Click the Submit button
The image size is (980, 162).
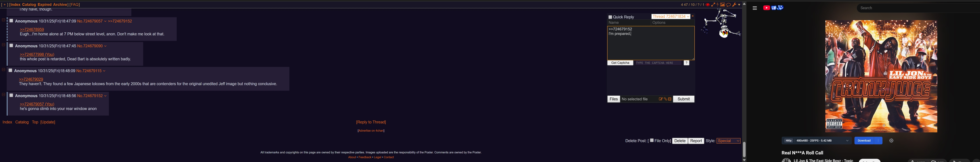pyautogui.click(x=684, y=99)
